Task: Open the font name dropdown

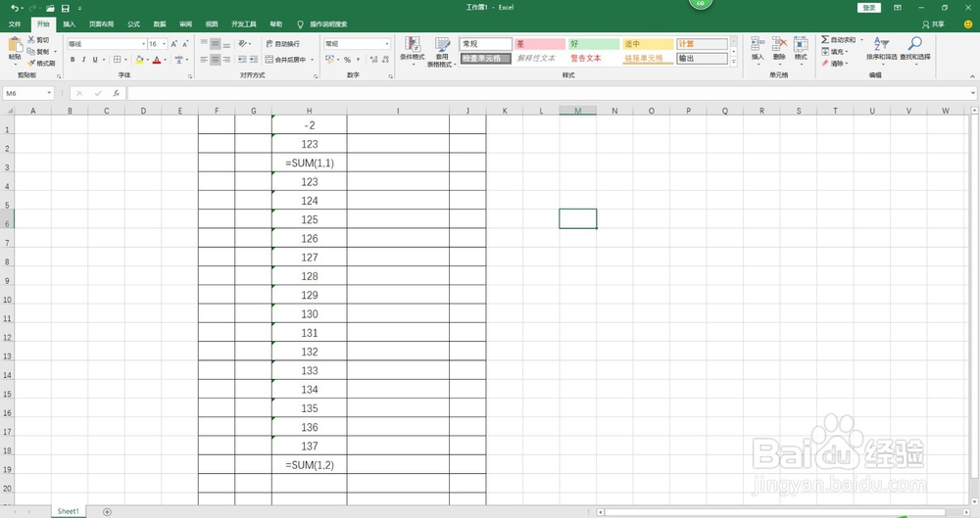Action: 143,44
